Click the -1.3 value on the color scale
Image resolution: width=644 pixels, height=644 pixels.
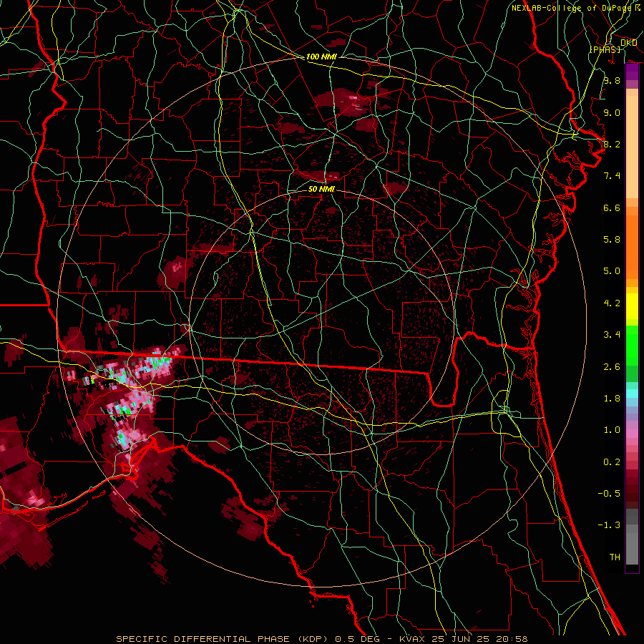(x=609, y=525)
